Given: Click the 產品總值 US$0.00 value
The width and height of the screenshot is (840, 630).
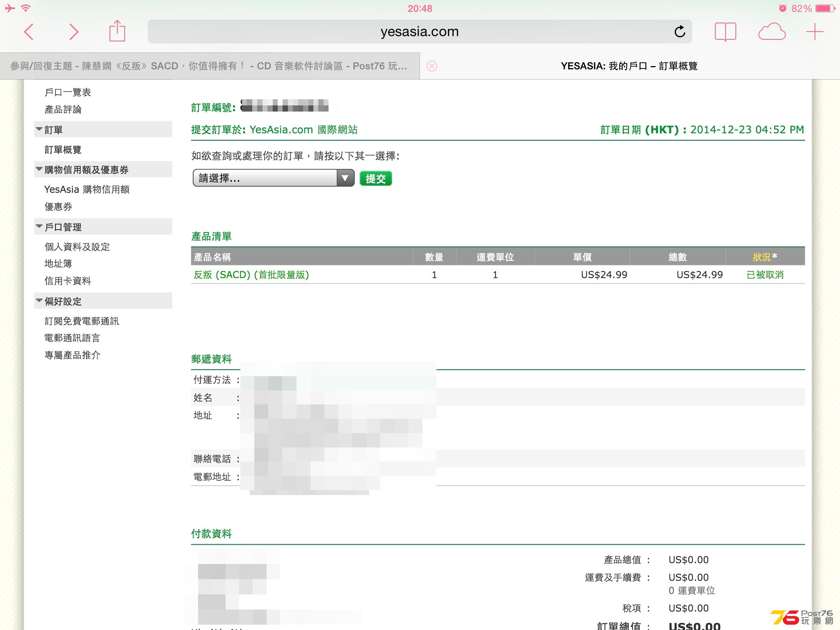Looking at the screenshot, I should pos(689,560).
